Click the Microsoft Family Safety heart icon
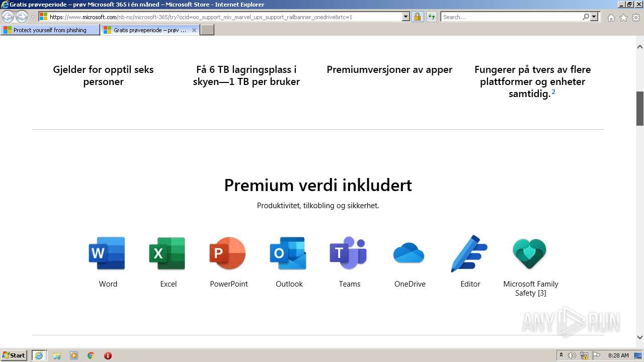The height and width of the screenshot is (362, 644). [x=530, y=253]
